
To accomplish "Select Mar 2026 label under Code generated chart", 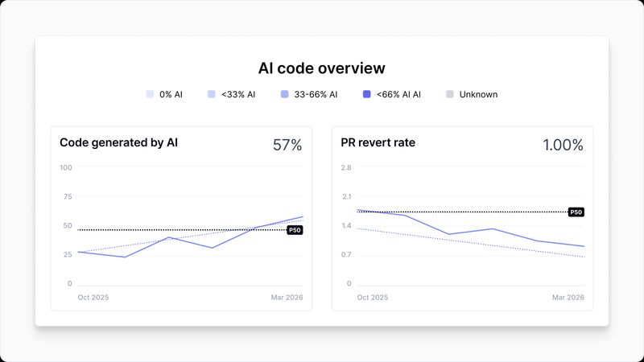I will point(287,297).
